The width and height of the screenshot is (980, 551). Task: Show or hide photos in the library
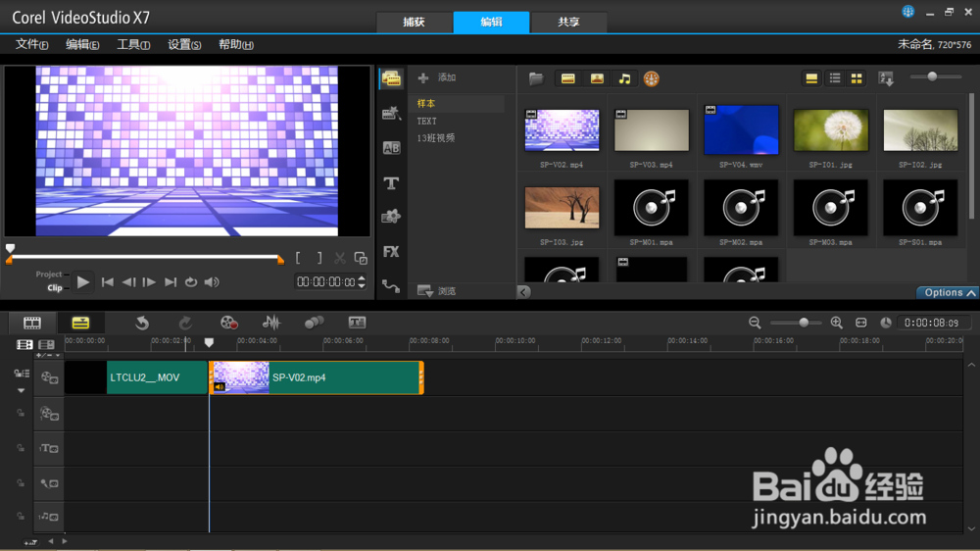[x=597, y=78]
